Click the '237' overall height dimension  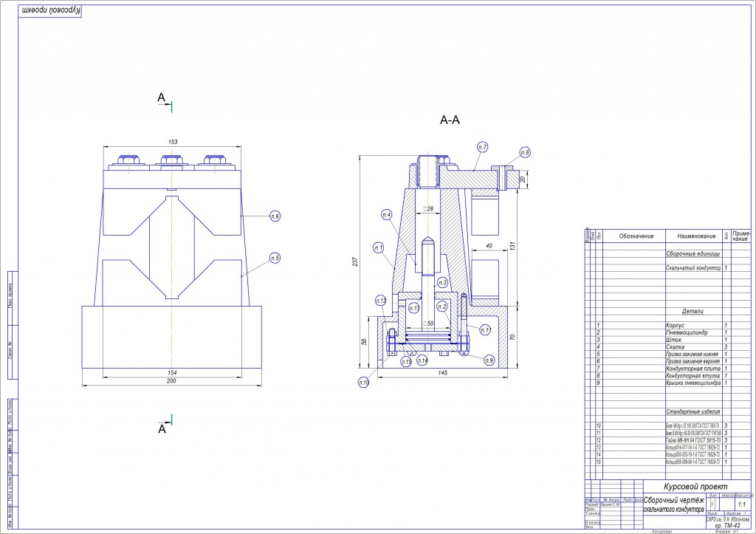point(355,261)
